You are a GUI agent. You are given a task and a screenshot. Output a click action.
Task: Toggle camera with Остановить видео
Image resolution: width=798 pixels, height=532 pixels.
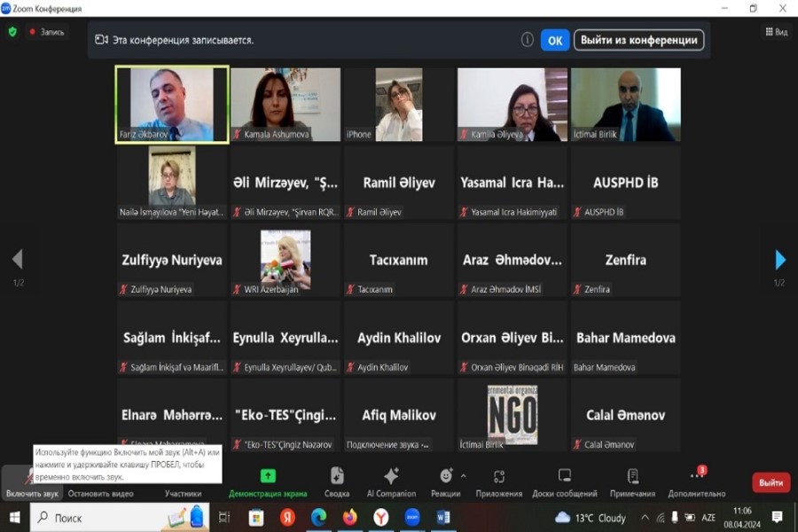[x=101, y=493]
